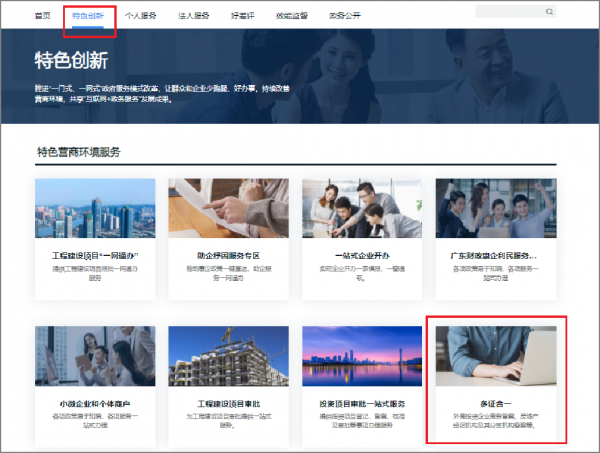Screen dimensions: 600x453
Task: Select the 特色创新 navigation tab
Action: [89, 16]
